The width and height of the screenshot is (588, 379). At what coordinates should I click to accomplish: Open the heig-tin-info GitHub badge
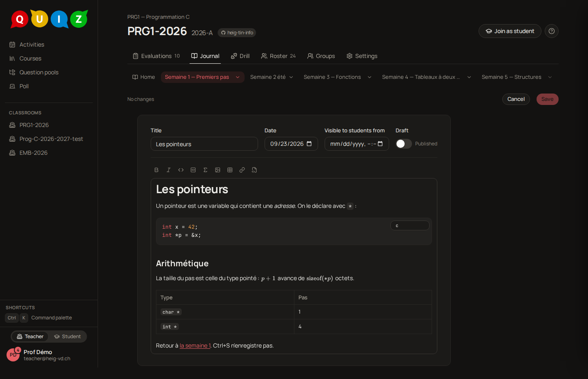click(x=237, y=33)
